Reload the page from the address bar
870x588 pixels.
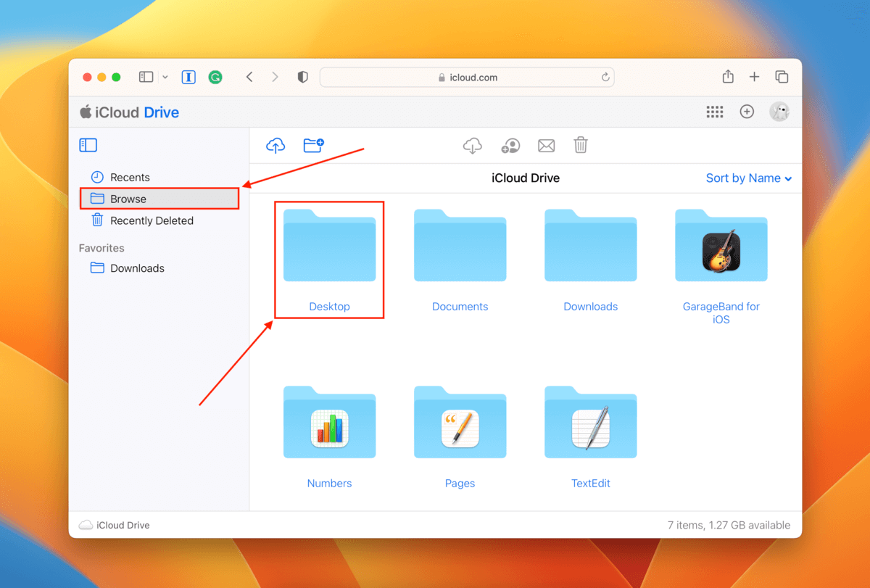click(605, 78)
